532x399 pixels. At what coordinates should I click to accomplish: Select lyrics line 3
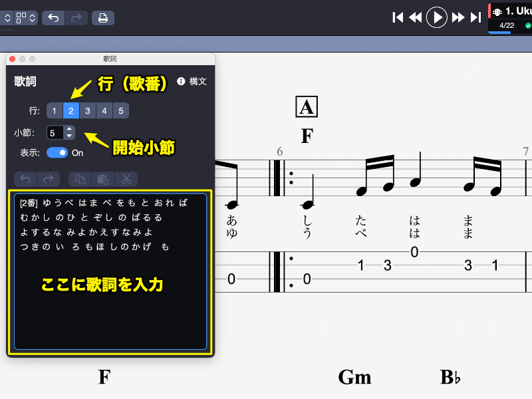pos(88,110)
